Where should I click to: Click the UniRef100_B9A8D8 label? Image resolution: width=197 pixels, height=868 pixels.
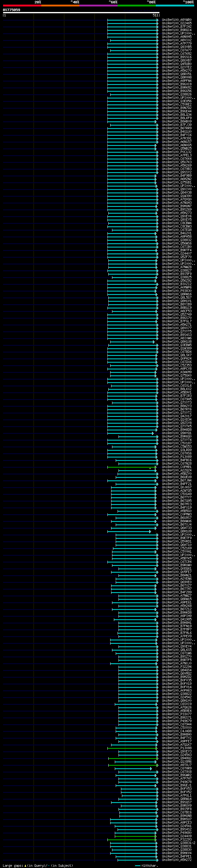(176, 430)
